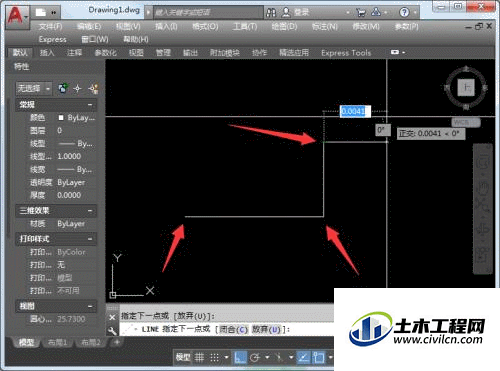Add a new layout with plus tab
Image resolution: width=500 pixels, height=371 pixels.
pyautogui.click(x=117, y=342)
